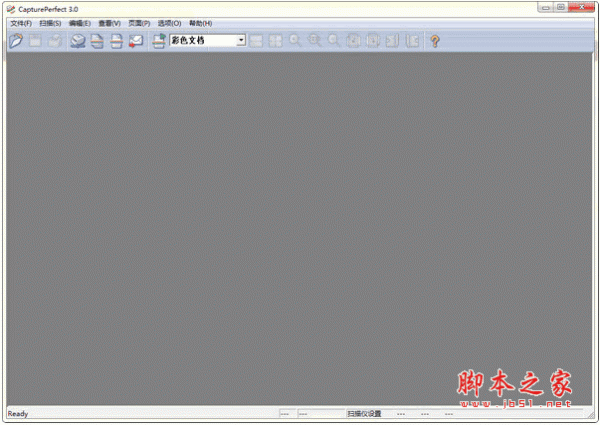Image resolution: width=600 pixels, height=425 pixels.
Task: Maximize the CapturePerfect window
Action: point(560,7)
